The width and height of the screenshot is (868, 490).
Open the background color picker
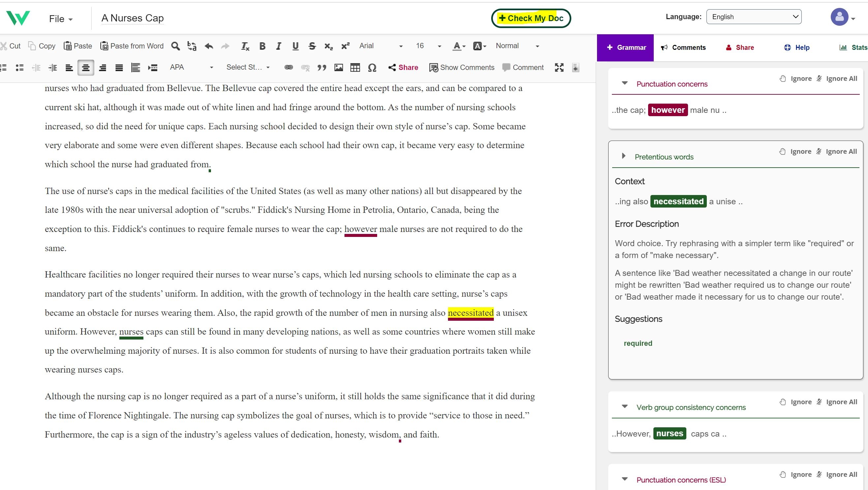click(480, 46)
